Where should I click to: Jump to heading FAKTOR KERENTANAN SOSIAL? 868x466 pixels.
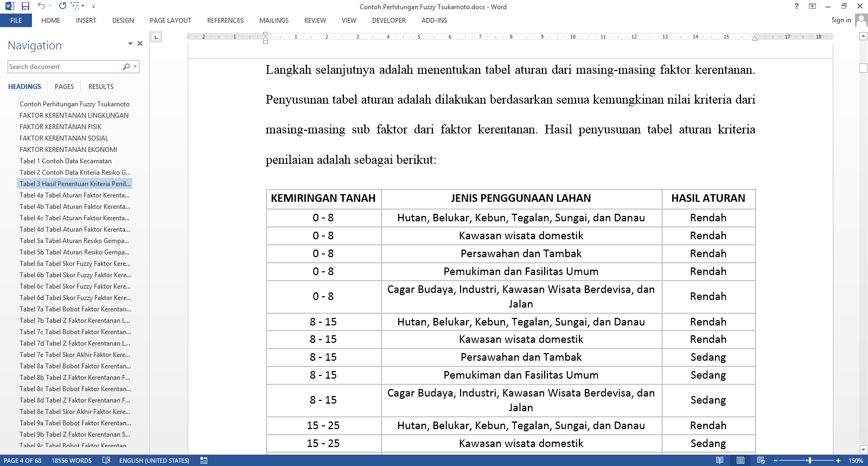point(64,138)
